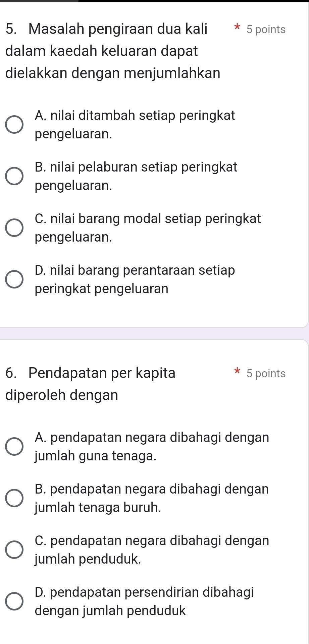Choose B pendapatan negara dibahagi tenaga buruh
The width and height of the screenshot is (309, 644).
pyautogui.click(x=14, y=498)
